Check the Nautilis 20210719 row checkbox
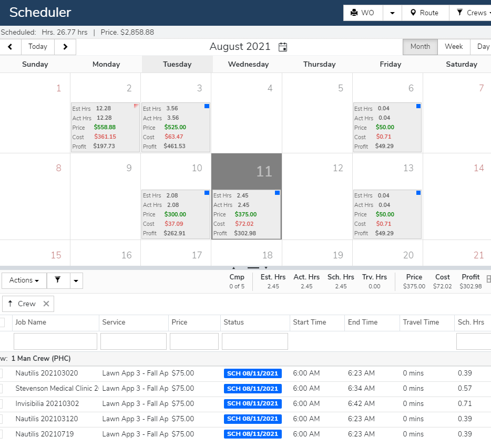The height and width of the screenshot is (448, 491). (1, 434)
